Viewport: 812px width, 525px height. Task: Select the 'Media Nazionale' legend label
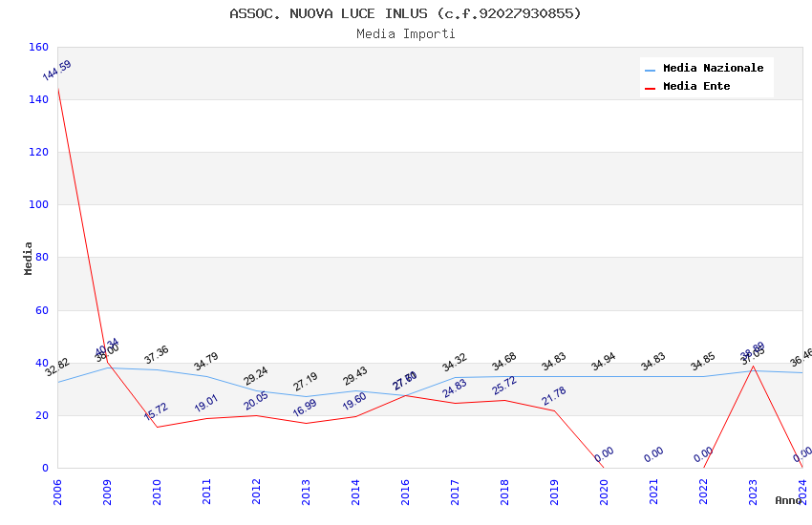pyautogui.click(x=713, y=68)
